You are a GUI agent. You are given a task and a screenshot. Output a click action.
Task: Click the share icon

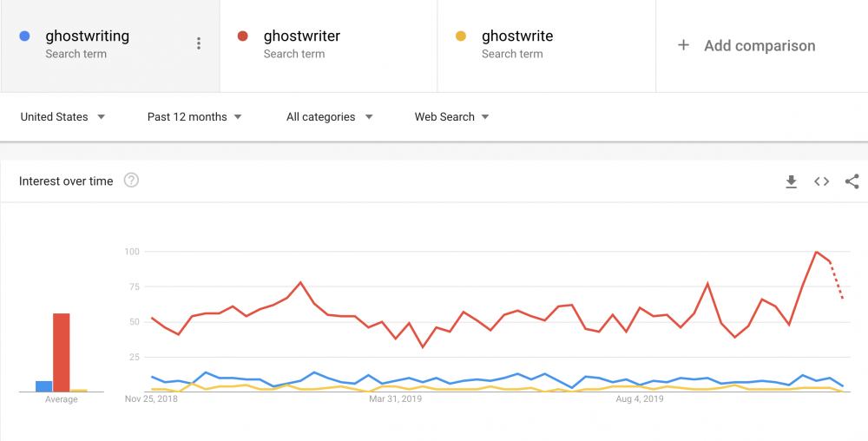852,181
